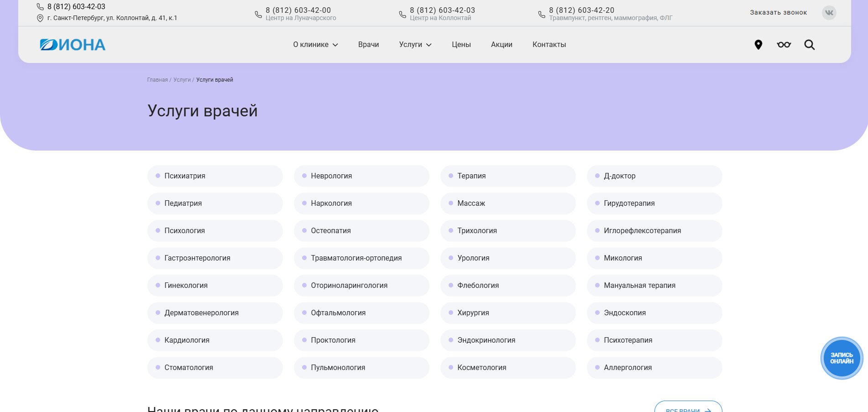The height and width of the screenshot is (412, 868).
Task: Expand the О клинике dropdown menu
Action: tap(315, 45)
